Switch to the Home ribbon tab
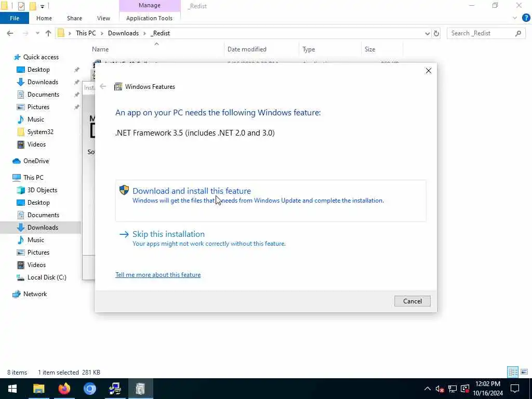Viewport: 532px width, 399px height. click(44, 18)
